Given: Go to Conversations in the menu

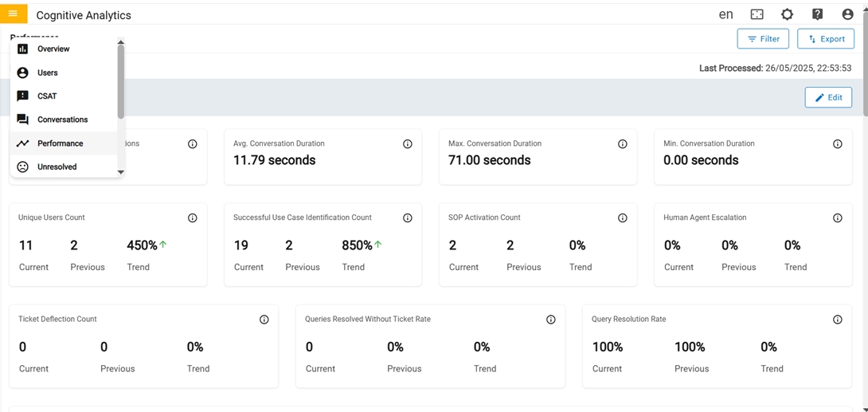Looking at the screenshot, I should pyautogui.click(x=62, y=120).
